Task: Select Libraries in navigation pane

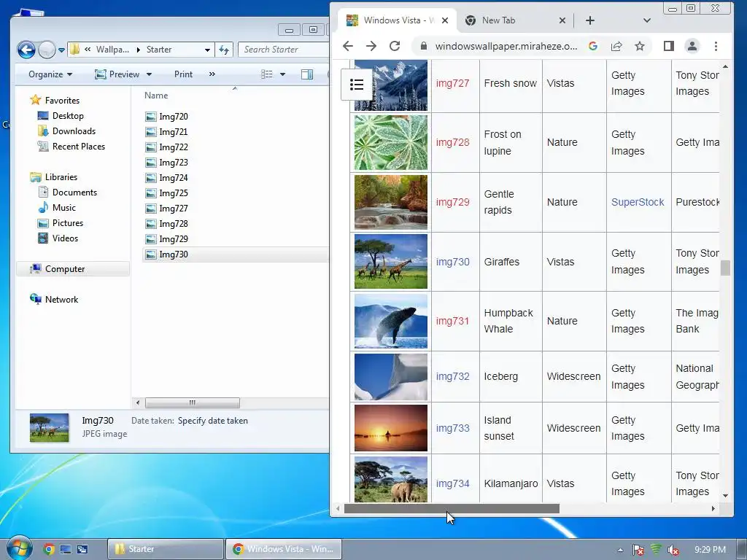Action: 61,177
